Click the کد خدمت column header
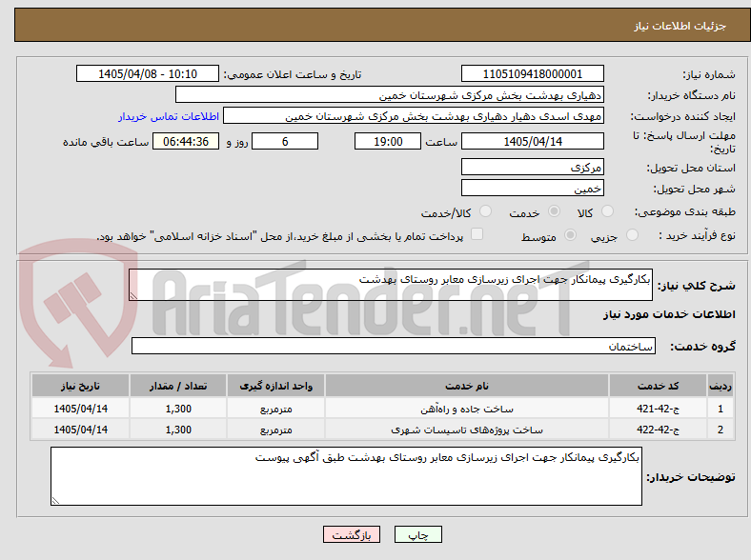 point(659,386)
